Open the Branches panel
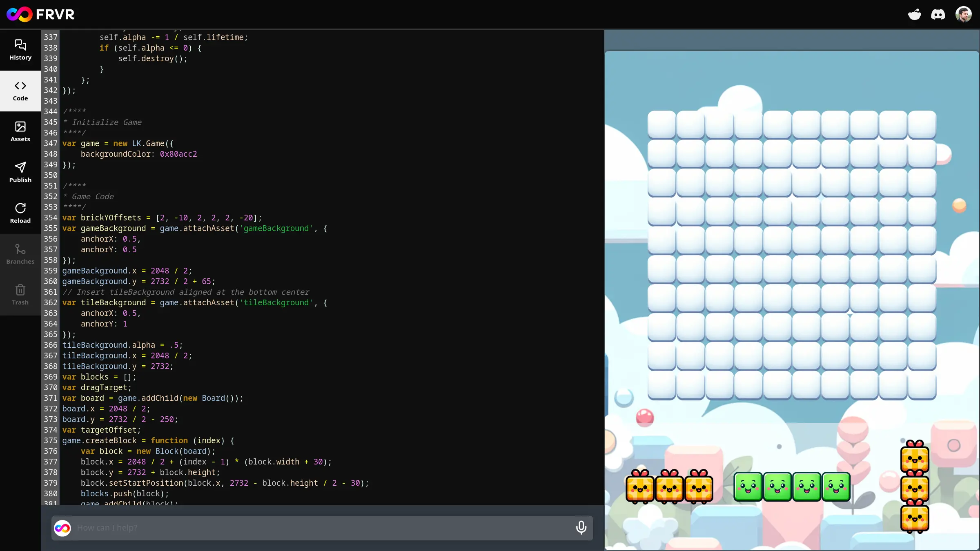Image resolution: width=980 pixels, height=551 pixels. [20, 254]
